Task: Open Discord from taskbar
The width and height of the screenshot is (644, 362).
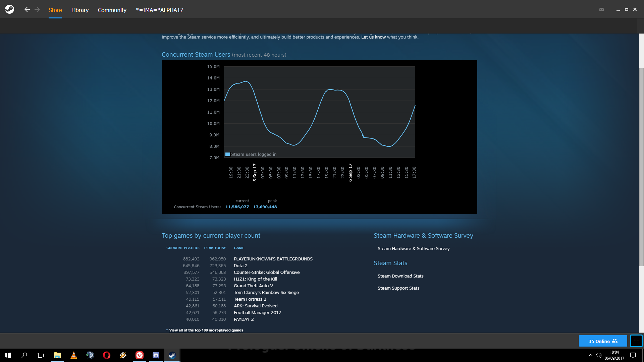Action: click(156, 355)
